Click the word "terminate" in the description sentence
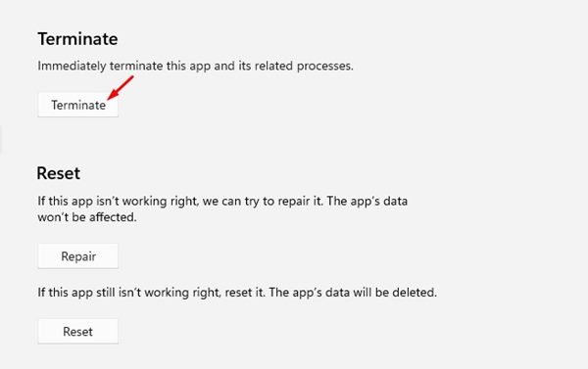Screen dimensions: 588x369 pos(136,66)
